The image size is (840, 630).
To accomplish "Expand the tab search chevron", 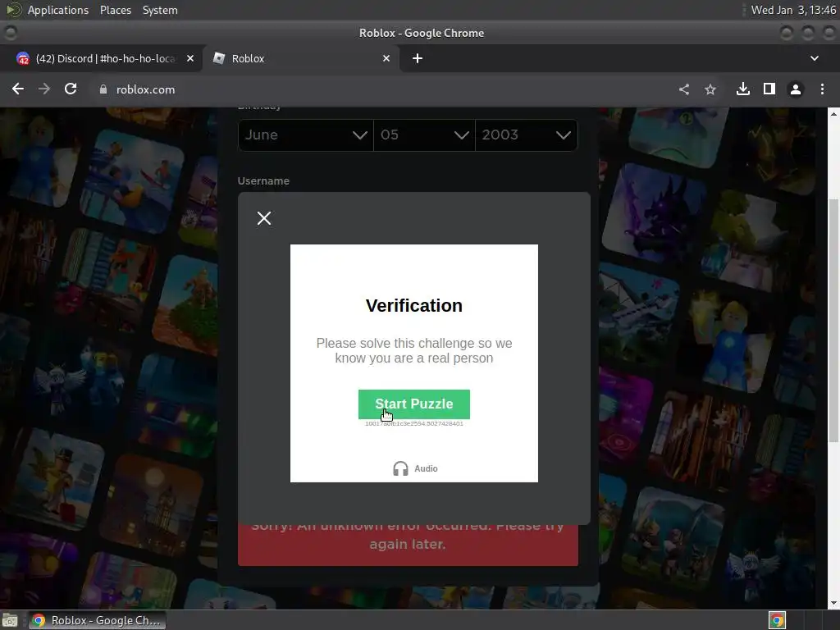I will (815, 58).
